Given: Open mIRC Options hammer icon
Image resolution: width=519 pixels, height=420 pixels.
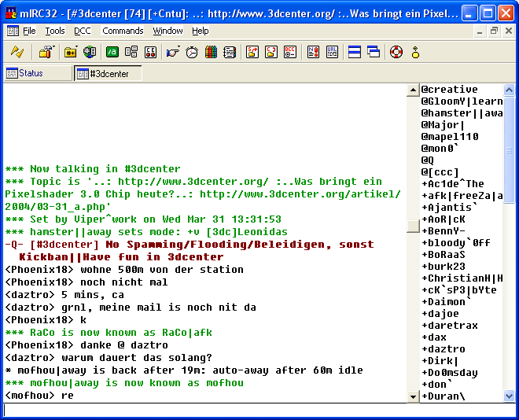Looking at the screenshot, I should point(46,52).
